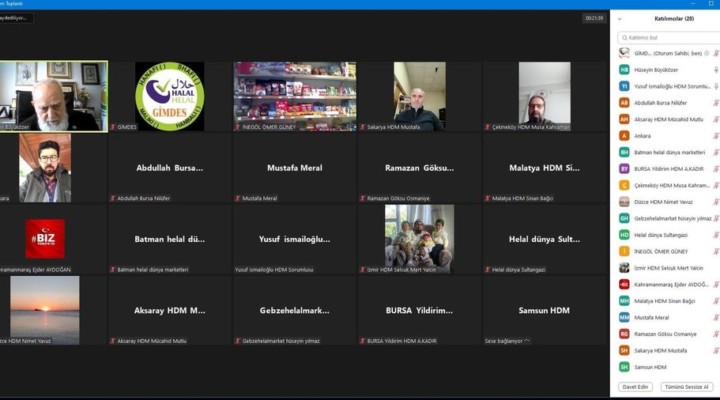Toggle muted mic in Abdullah Bursa Nilüfer row
The height and width of the screenshot is (400, 720).
click(716, 103)
